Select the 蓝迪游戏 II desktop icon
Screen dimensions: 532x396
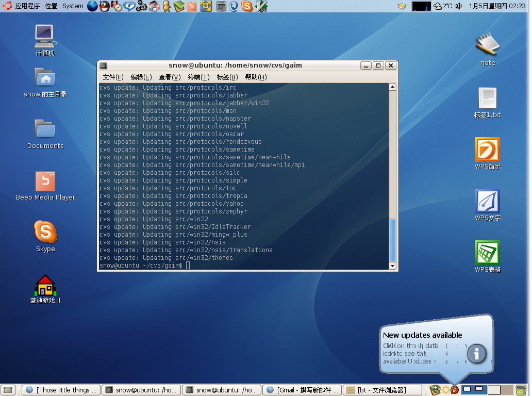tap(45, 289)
